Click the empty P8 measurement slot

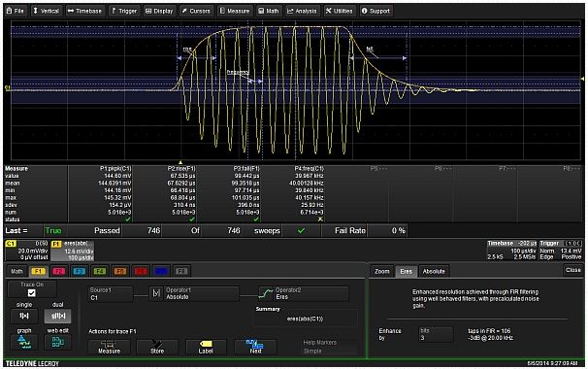point(572,169)
